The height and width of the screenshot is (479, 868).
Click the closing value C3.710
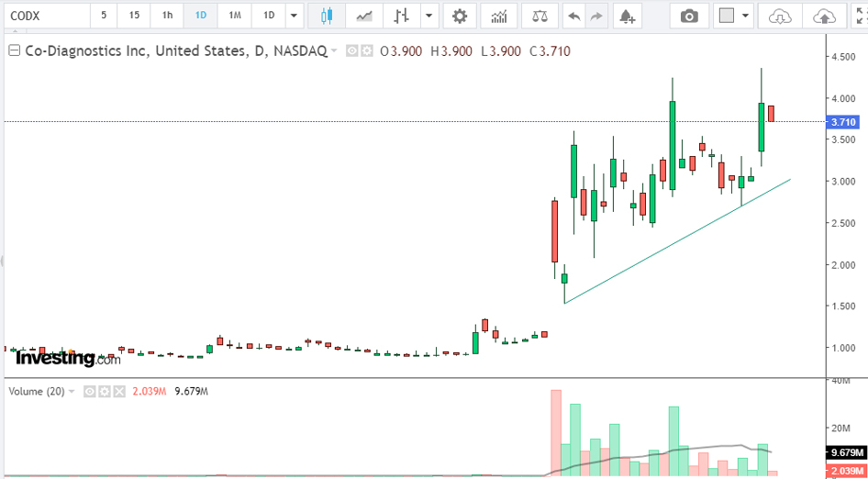coord(550,51)
